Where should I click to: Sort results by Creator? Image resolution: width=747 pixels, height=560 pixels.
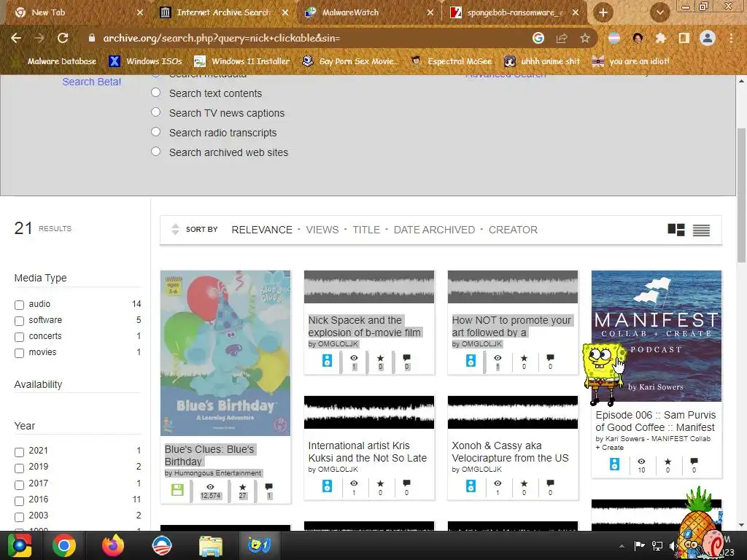(x=513, y=230)
